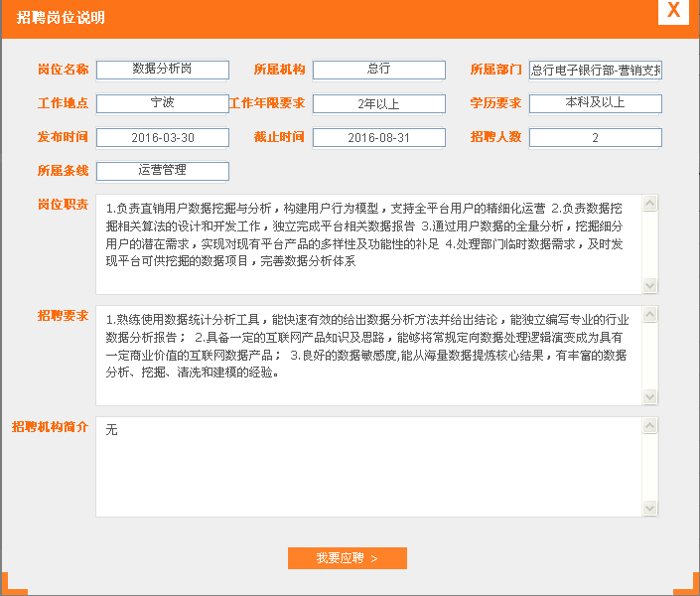Image resolution: width=700 pixels, height=596 pixels.
Task: Click the 招聘机构简介 text area showing 无
Action: click(367, 467)
